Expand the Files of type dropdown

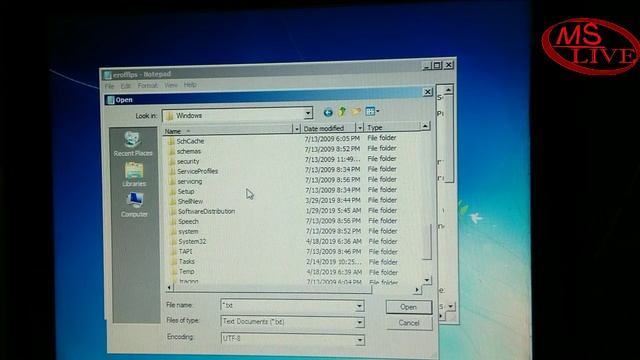360,322
